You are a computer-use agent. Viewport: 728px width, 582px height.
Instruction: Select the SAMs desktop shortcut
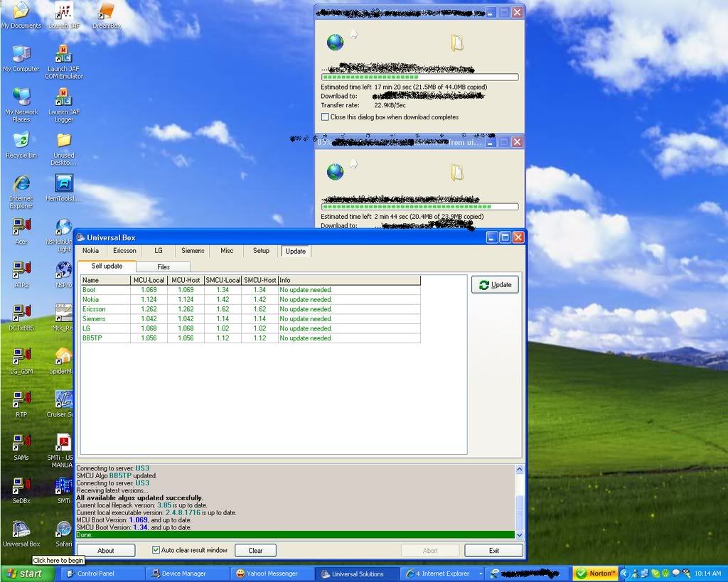pyautogui.click(x=21, y=447)
